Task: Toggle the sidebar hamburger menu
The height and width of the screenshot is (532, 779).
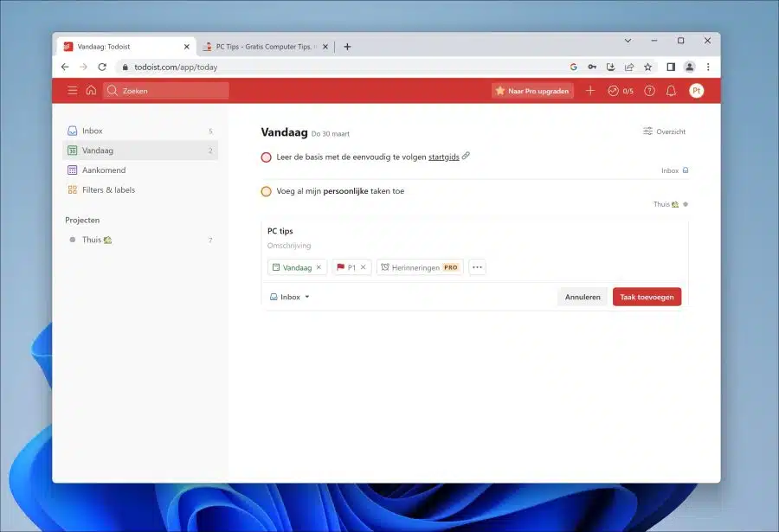Action: pyautogui.click(x=73, y=91)
